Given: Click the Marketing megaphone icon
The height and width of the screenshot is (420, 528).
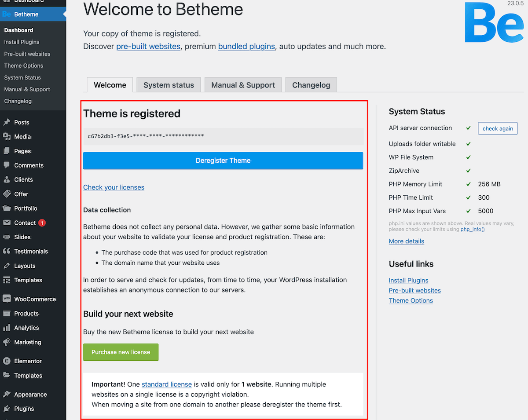Looking at the screenshot, I should (x=7, y=342).
